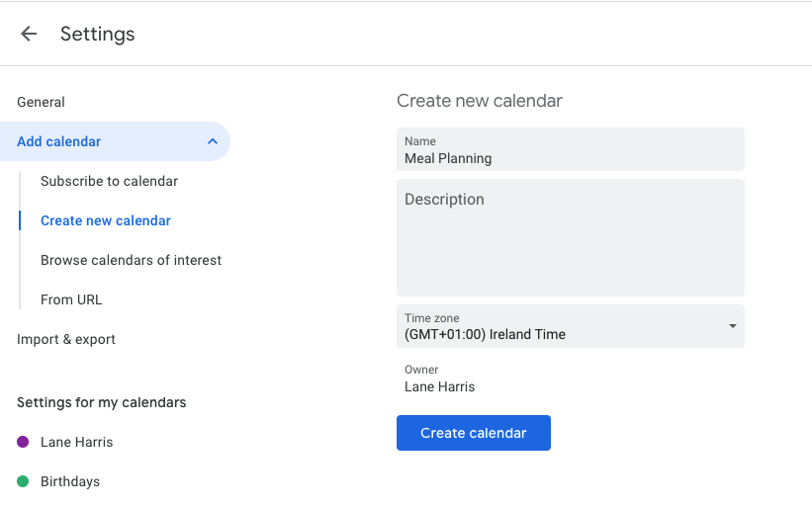Open Lane Harris calendar settings
Screen dimensions: 812x507
(x=77, y=442)
